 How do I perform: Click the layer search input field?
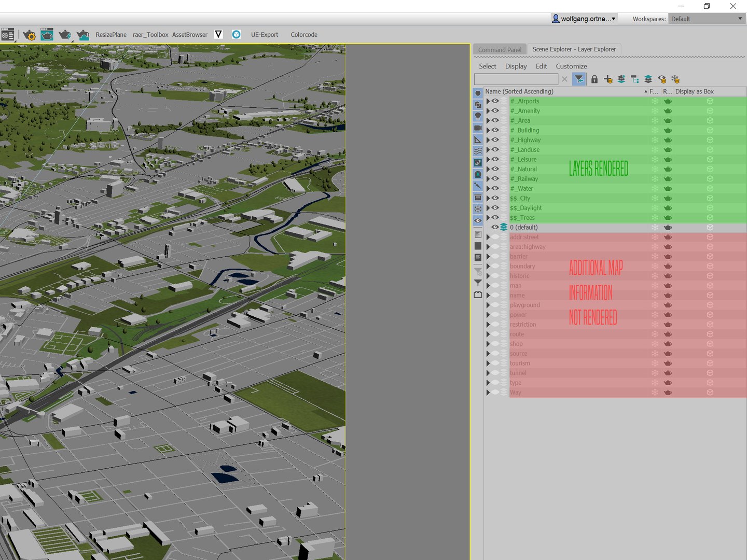[x=516, y=79]
